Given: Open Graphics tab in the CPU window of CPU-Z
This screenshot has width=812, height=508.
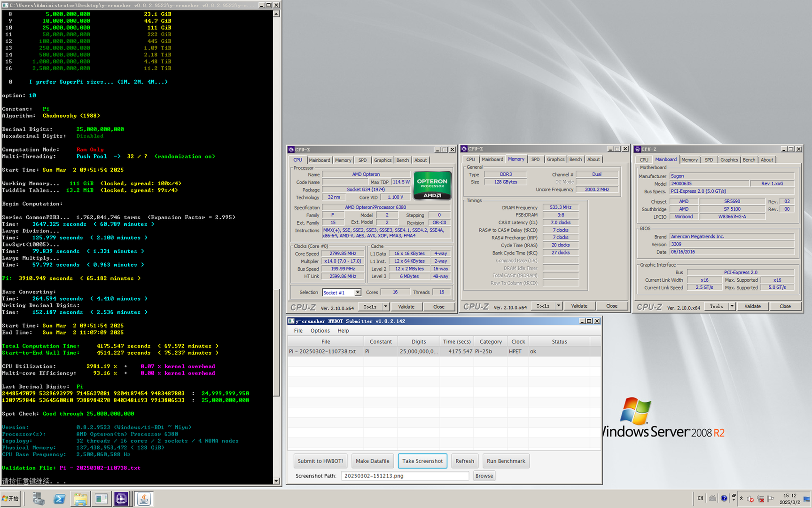Looking at the screenshot, I should click(383, 160).
